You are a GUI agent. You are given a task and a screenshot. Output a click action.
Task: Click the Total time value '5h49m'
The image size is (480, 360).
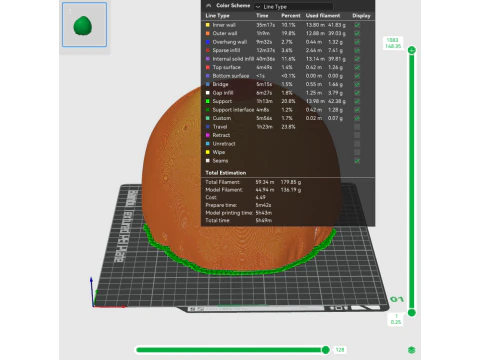pyautogui.click(x=264, y=220)
